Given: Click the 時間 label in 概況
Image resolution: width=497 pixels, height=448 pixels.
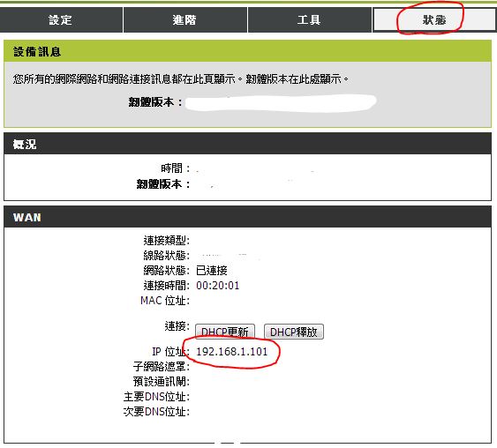Looking at the screenshot, I should pyautogui.click(x=176, y=168).
